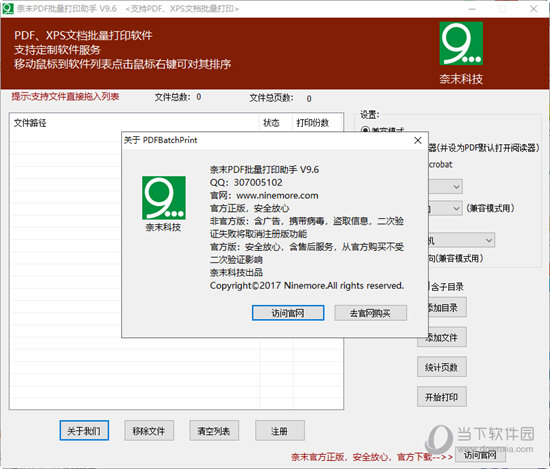
Task: Start printing with 开始打印 button
Action: click(x=442, y=397)
